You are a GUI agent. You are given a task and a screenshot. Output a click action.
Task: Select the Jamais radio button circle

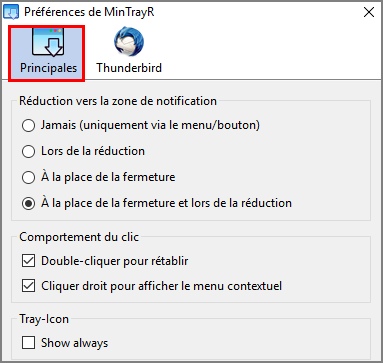click(28, 126)
